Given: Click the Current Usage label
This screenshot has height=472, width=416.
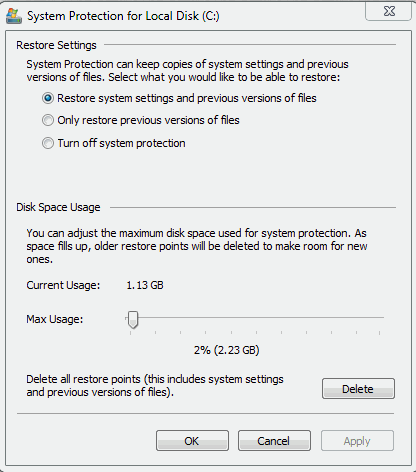Looking at the screenshot, I should [63, 285].
